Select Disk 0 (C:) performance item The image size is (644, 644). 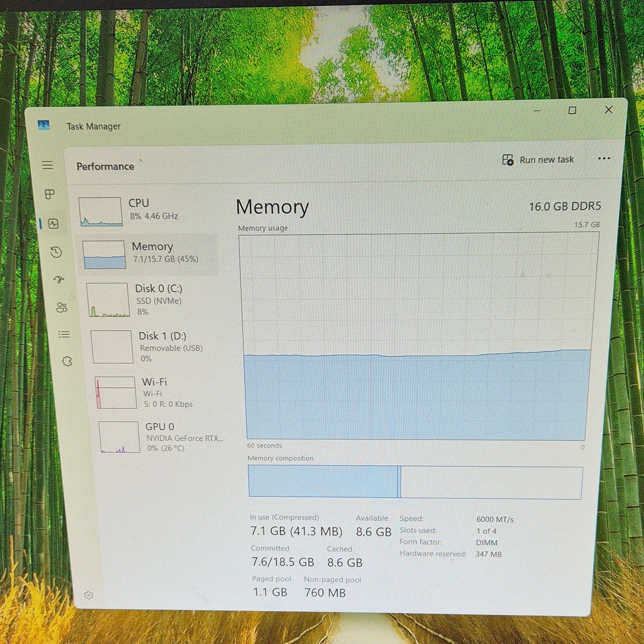152,299
